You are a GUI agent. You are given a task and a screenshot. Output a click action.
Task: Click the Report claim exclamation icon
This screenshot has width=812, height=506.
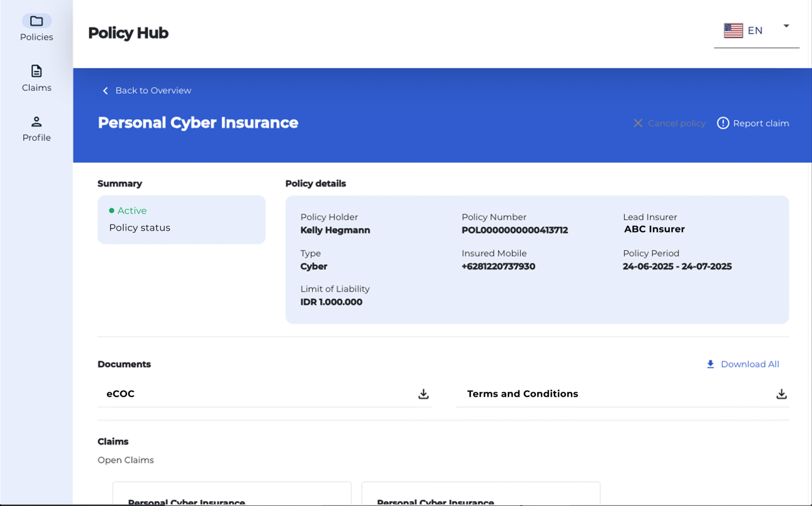723,123
